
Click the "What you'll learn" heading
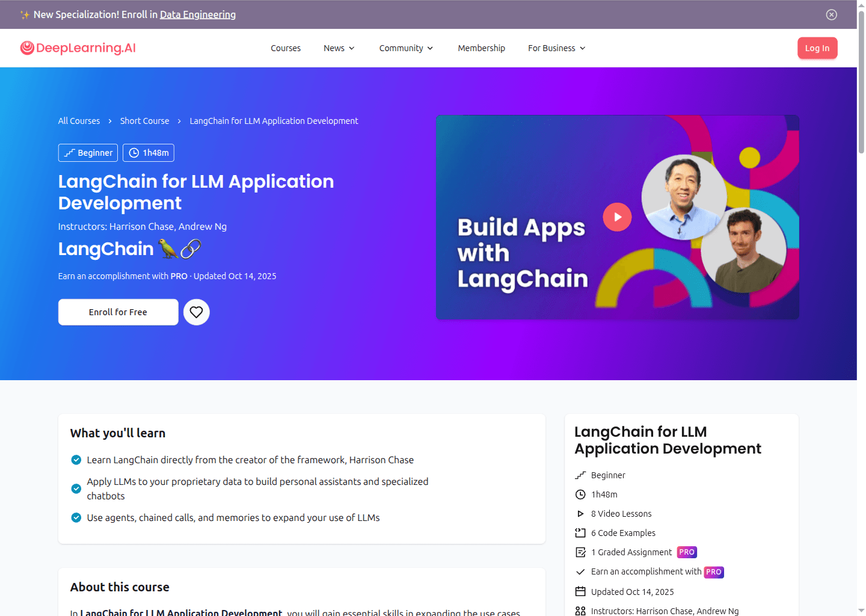pyautogui.click(x=118, y=433)
